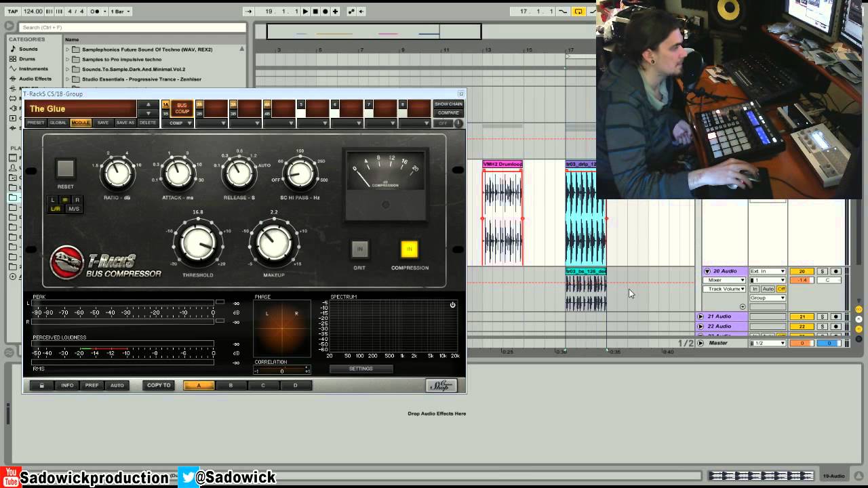Toggle the COMPRESSION IN switch
This screenshot has height=488, width=868.
click(x=409, y=249)
